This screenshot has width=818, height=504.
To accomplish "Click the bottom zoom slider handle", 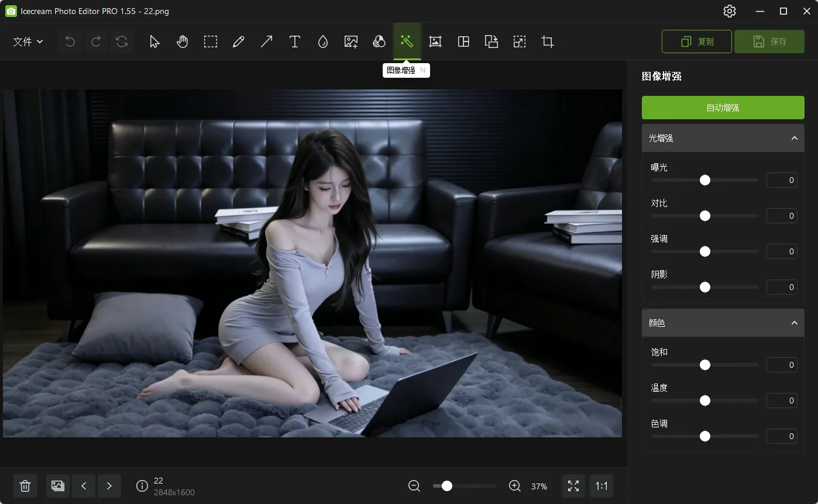I will (447, 486).
